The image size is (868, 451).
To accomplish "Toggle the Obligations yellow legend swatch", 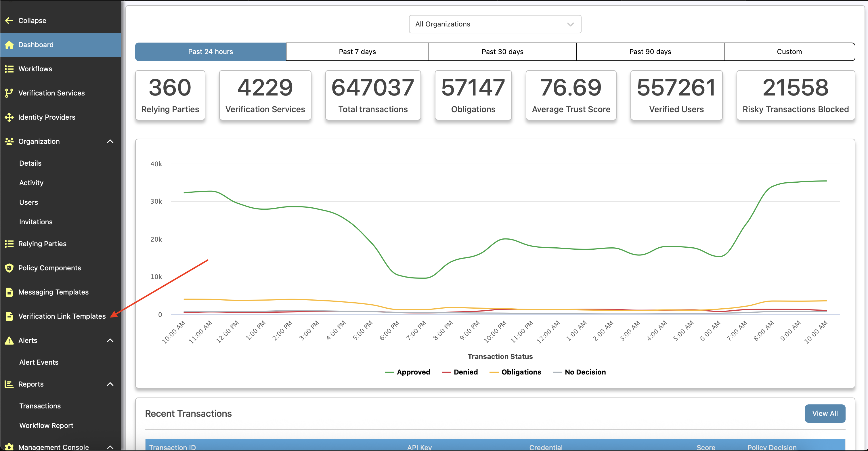I will point(494,372).
